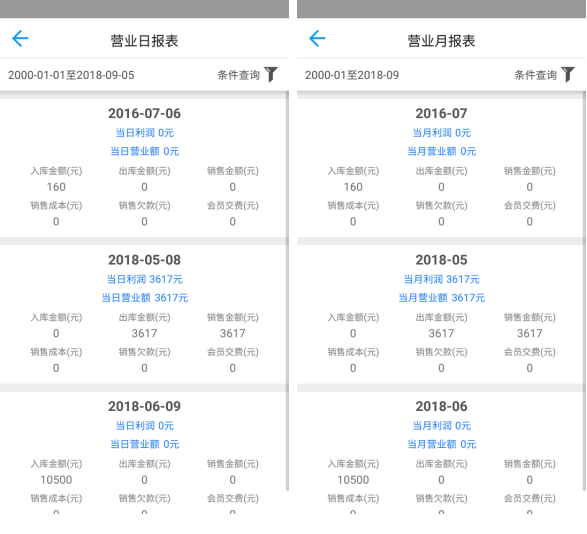Open the 2016-07-06 daily report entry

coord(144,168)
